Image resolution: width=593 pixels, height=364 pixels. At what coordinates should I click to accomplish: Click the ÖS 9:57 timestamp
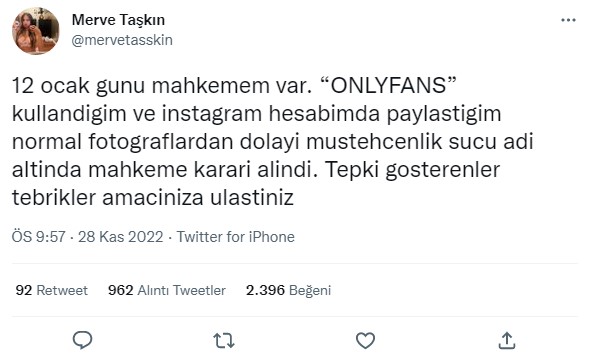pos(39,237)
